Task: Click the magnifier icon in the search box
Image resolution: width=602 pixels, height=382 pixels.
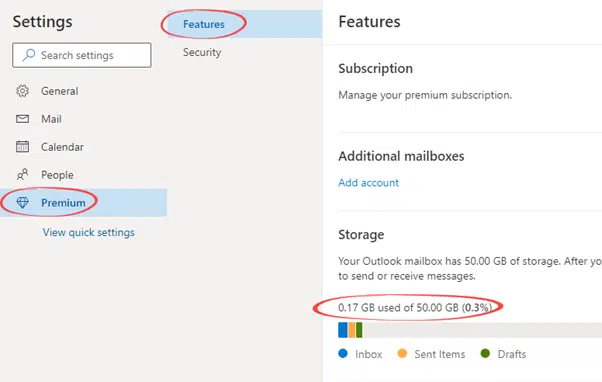Action: pos(29,55)
